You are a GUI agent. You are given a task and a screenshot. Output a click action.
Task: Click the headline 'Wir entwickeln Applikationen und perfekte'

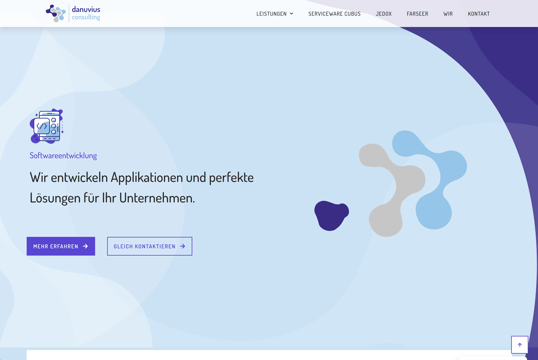tap(141, 177)
